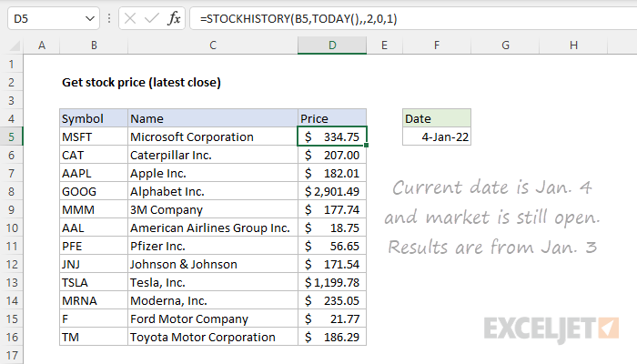Click the formula bar options dots handle

[x=109, y=18]
